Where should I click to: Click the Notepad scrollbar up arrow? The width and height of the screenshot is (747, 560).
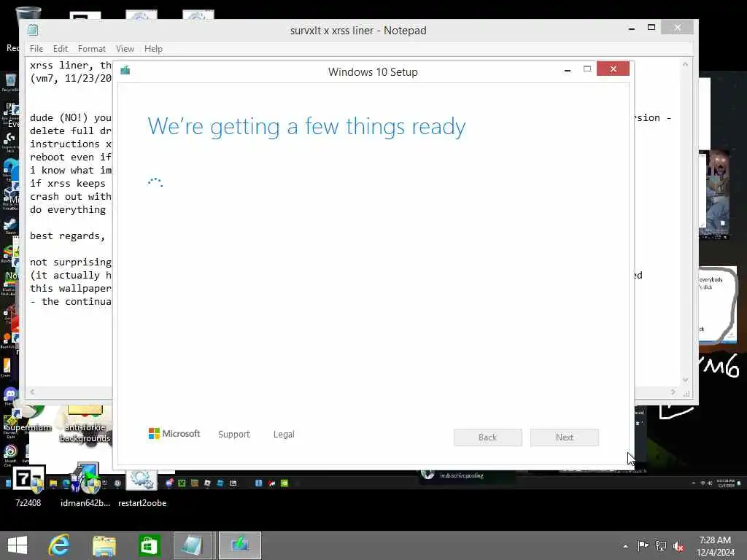[x=686, y=64]
